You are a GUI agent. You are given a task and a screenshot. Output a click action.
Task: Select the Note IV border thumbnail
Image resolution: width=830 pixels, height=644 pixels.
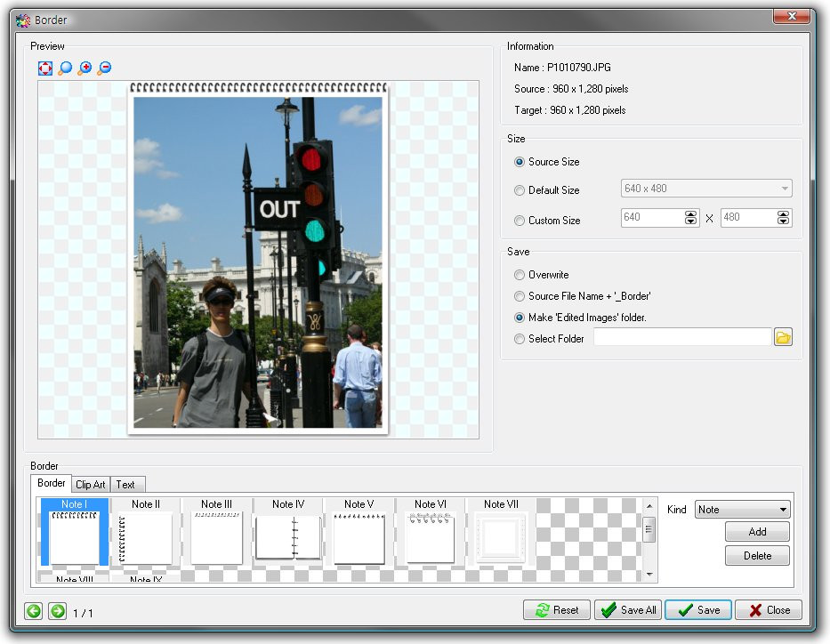[x=288, y=532]
